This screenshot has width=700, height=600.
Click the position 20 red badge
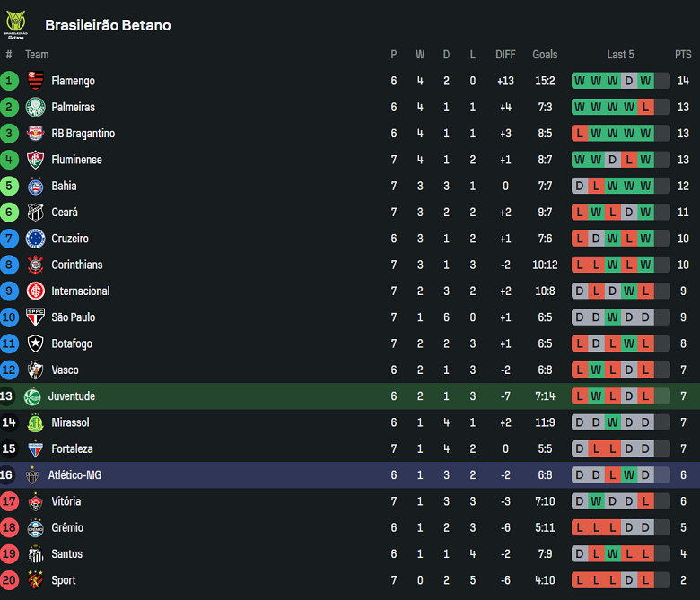pyautogui.click(x=10, y=580)
